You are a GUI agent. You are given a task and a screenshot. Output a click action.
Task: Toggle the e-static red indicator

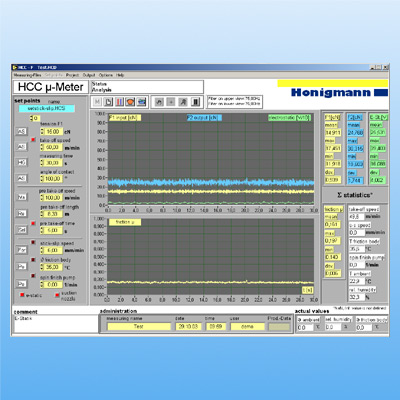[x=22, y=295]
